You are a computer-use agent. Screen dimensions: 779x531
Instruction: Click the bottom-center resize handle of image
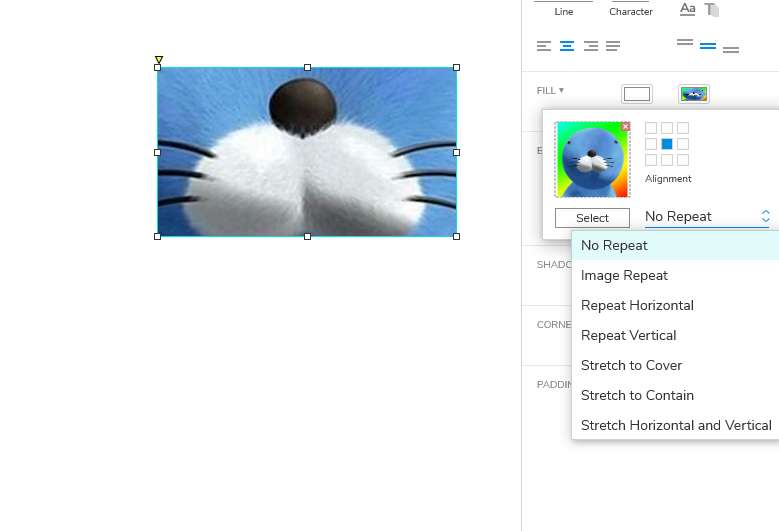coord(307,236)
